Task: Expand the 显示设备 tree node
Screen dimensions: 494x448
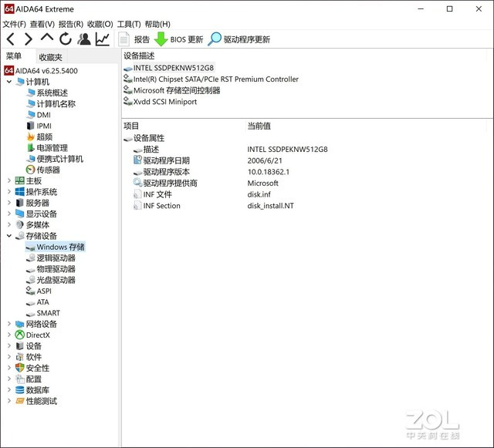Action: click(9, 214)
